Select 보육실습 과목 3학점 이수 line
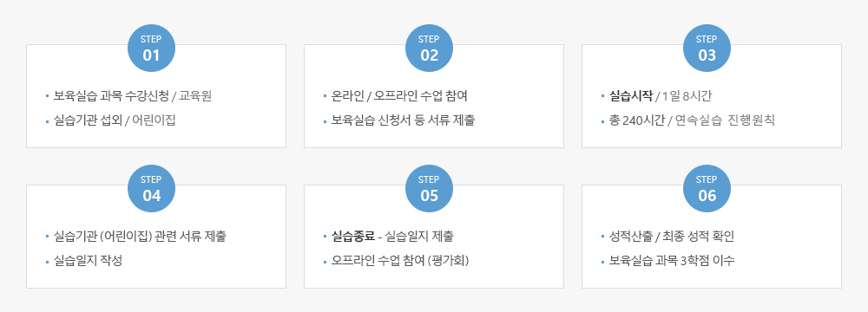 (x=672, y=261)
